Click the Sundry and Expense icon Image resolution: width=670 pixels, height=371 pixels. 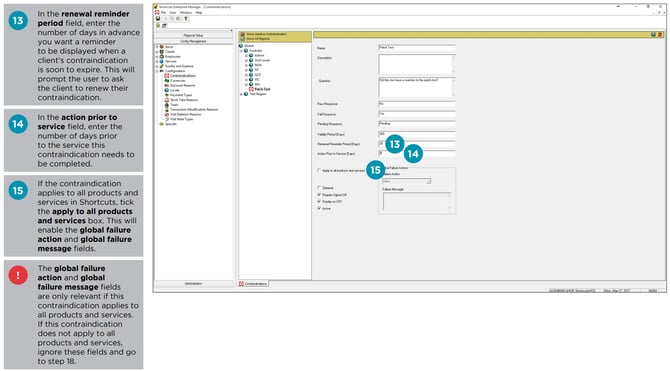point(162,66)
